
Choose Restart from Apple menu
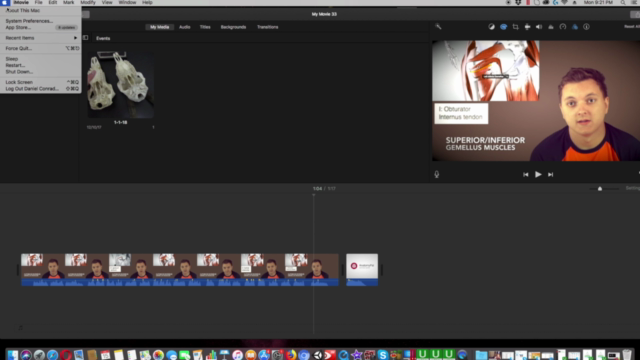(40, 65)
